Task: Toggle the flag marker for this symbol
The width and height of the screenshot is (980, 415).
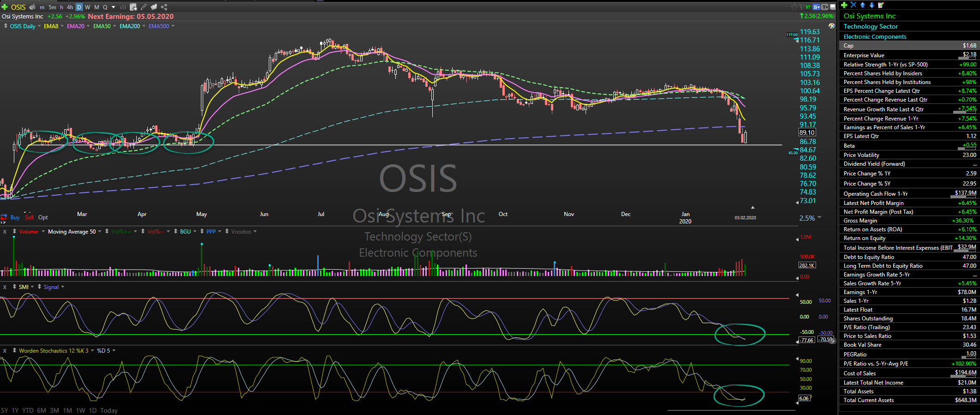Action: [x=801, y=7]
